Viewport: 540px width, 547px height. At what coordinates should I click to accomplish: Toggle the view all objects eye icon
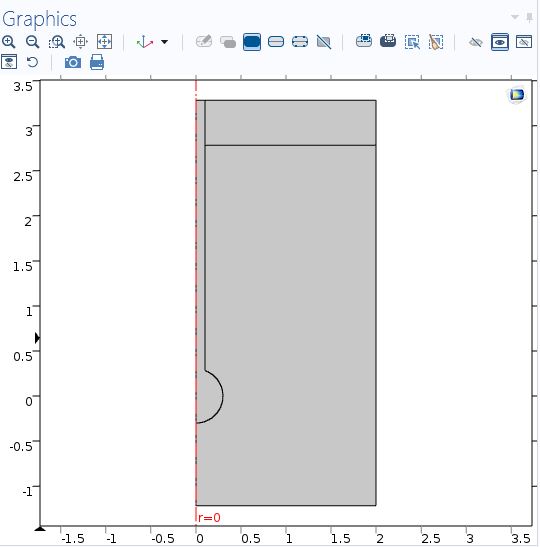pos(500,42)
